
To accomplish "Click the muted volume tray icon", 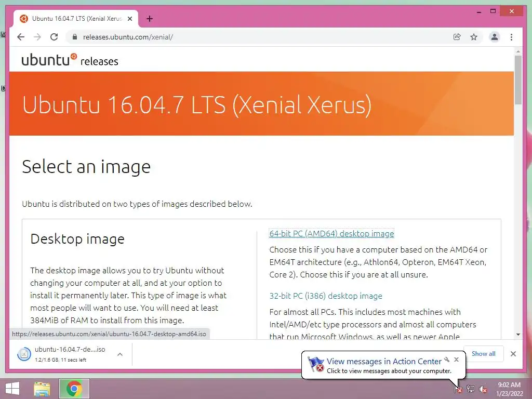I will [483, 389].
